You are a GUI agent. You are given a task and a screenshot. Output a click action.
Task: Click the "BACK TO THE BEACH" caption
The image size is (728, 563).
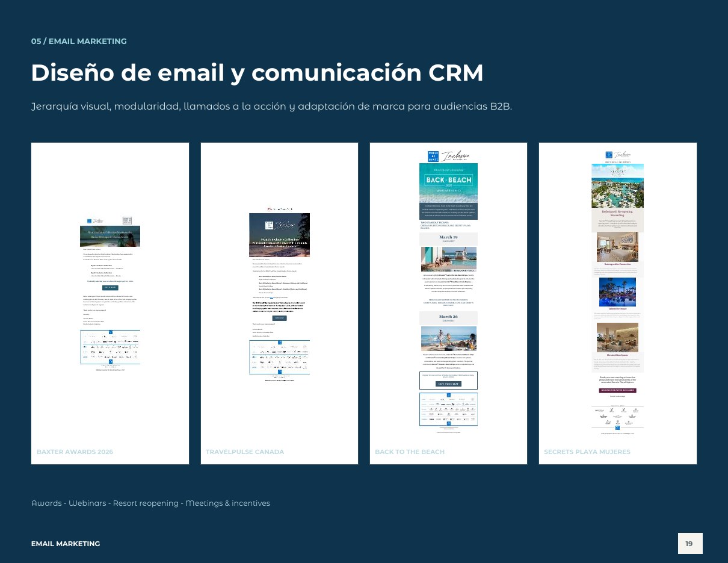(x=410, y=452)
